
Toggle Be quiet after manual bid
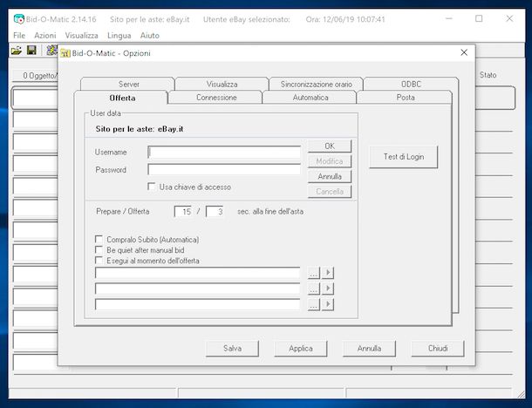[x=99, y=250]
